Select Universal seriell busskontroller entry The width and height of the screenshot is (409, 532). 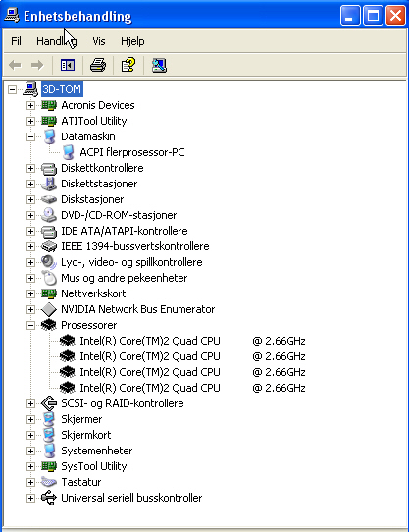point(131,498)
